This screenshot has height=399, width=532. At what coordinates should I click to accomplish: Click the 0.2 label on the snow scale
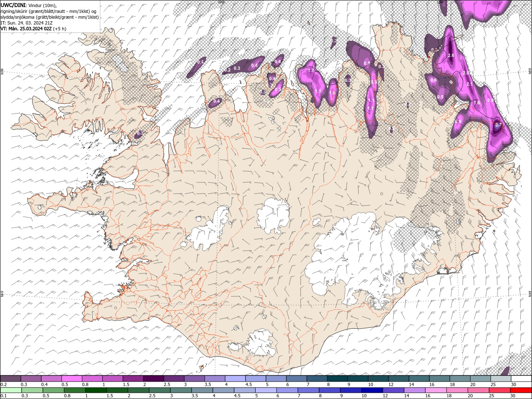pyautogui.click(x=3, y=384)
